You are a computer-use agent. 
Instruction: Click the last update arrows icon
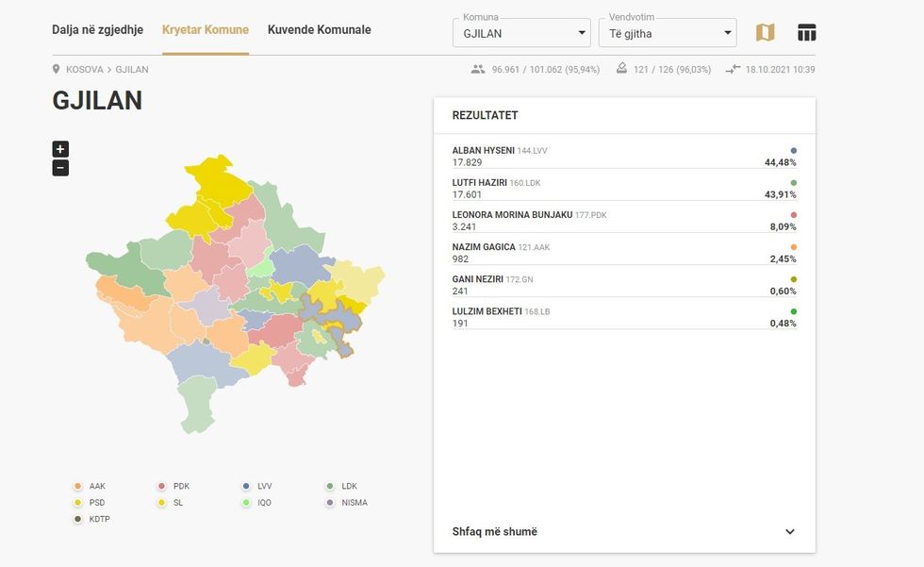coord(734,70)
